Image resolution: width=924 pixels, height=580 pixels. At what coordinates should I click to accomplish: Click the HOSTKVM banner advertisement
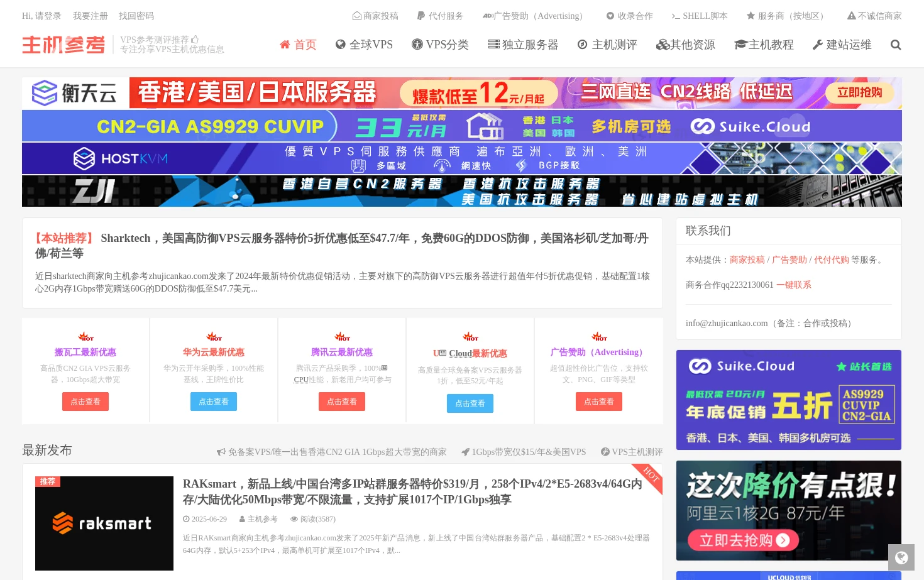tap(462, 158)
